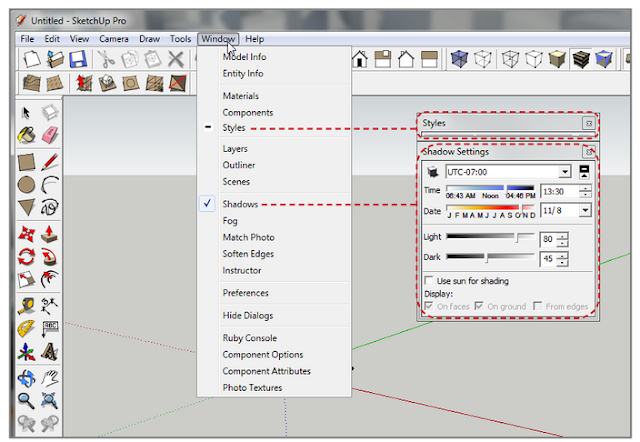Choose Model Info from Window menu
Screen dimensions: 640x442
point(244,57)
